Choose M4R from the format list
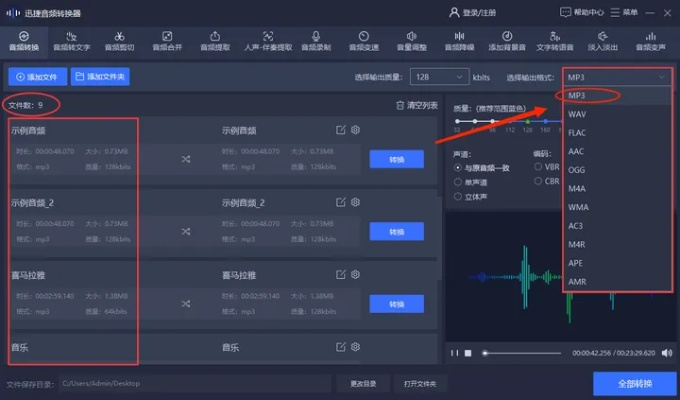 [x=617, y=245]
